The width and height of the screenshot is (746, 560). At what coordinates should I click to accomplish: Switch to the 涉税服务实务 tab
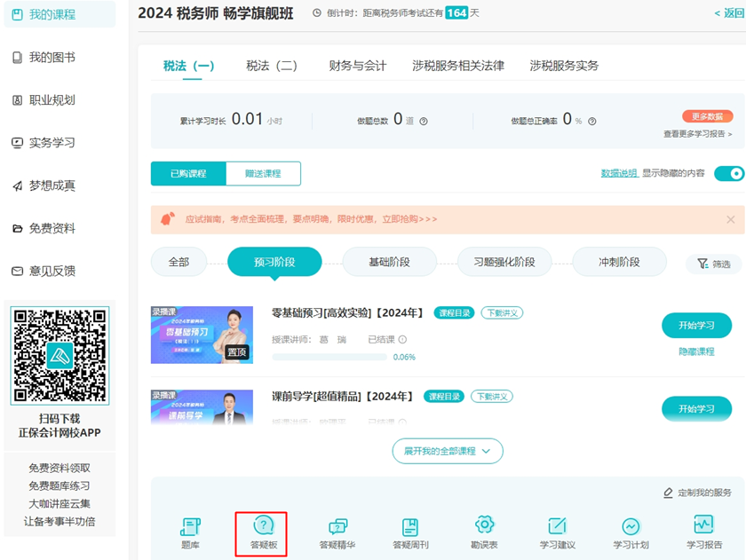tap(562, 65)
